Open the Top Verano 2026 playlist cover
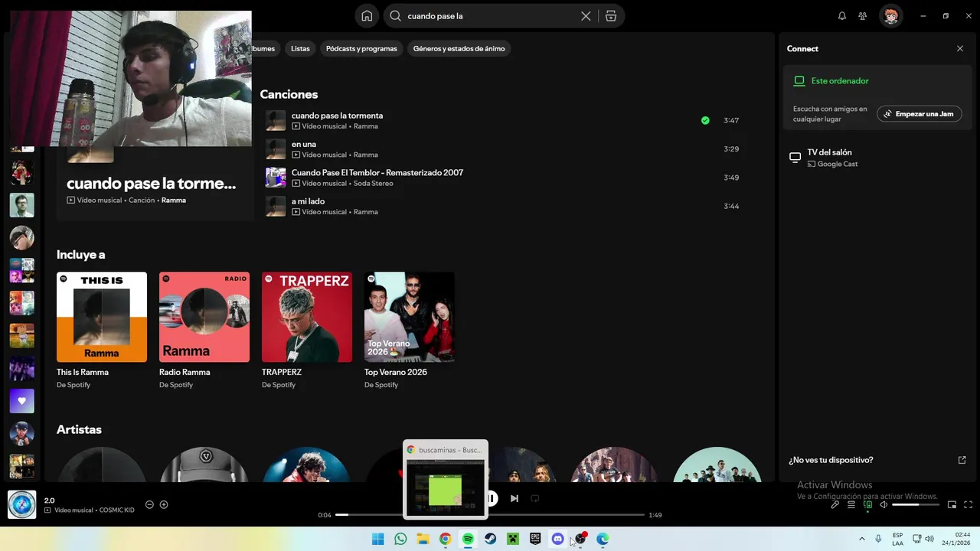This screenshot has height=551, width=980. tap(410, 317)
